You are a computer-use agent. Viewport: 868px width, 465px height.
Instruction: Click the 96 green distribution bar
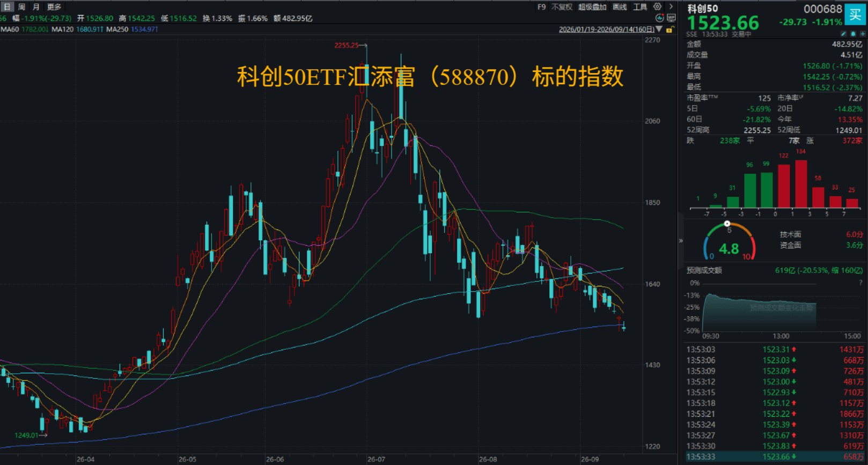(749, 190)
